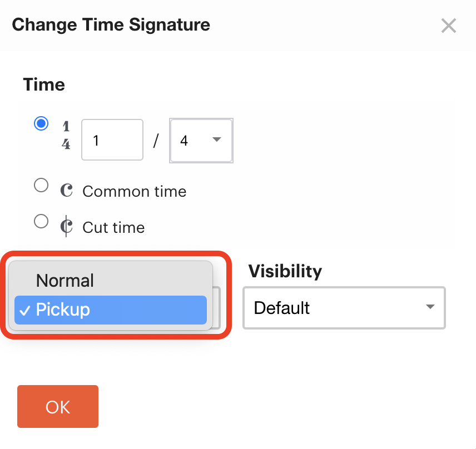Click the 1/4 time signature glyph
476x449 pixels.
pyautogui.click(x=66, y=135)
